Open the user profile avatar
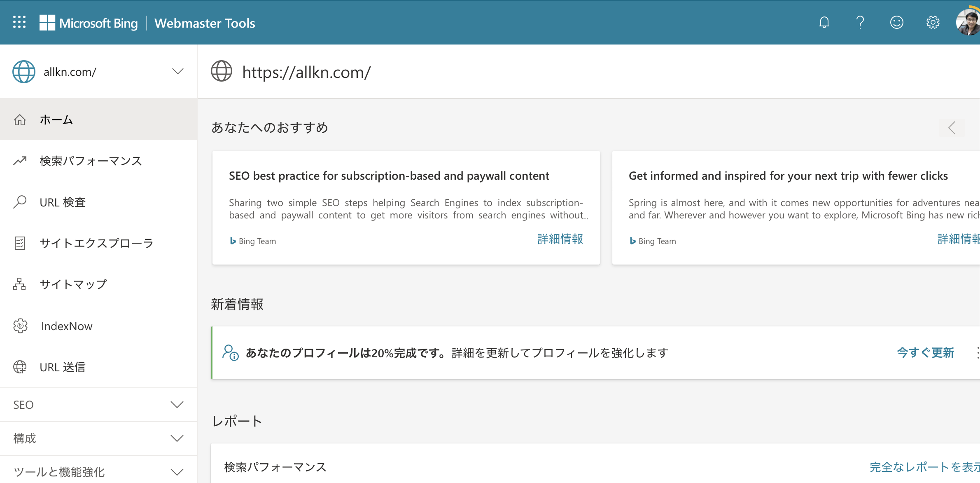 coord(968,22)
